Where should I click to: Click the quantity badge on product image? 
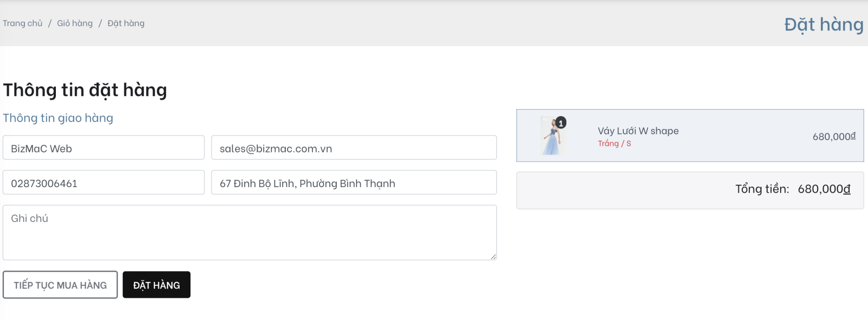tap(561, 123)
